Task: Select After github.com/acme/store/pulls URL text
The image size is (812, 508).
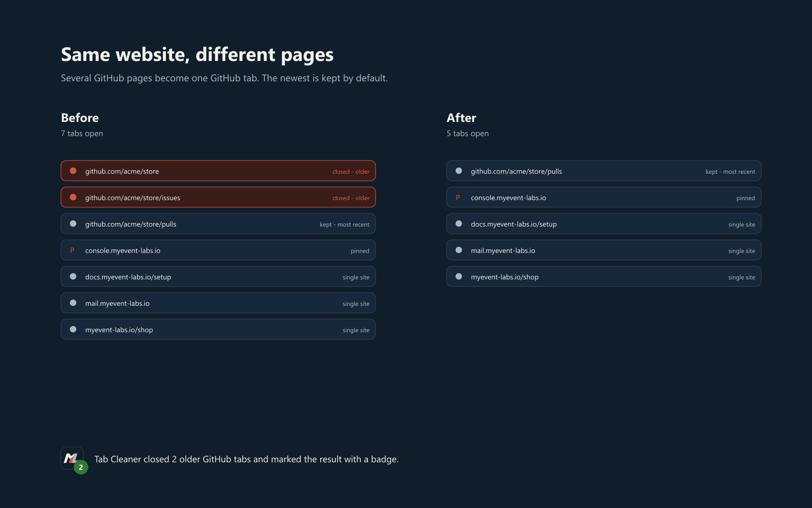Action: (x=517, y=171)
